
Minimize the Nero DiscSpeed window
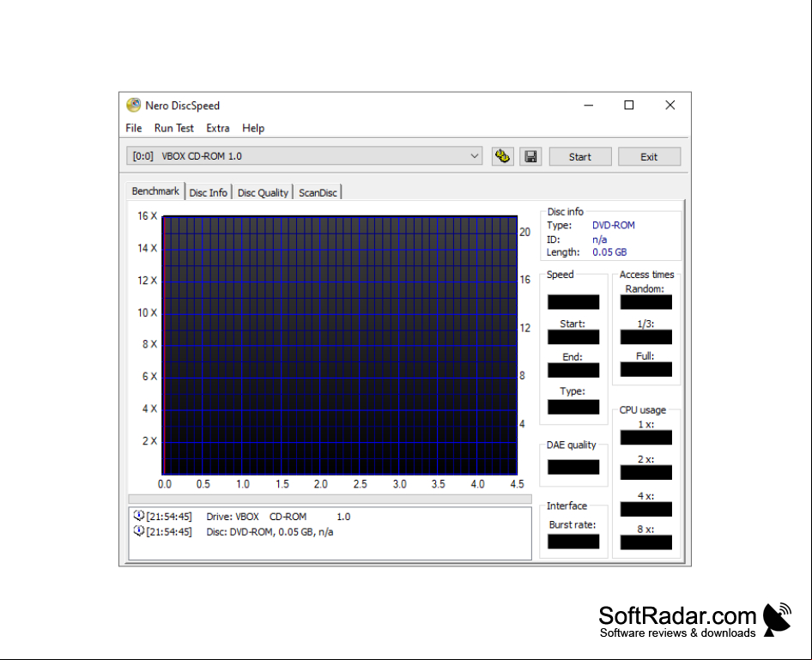coord(588,105)
